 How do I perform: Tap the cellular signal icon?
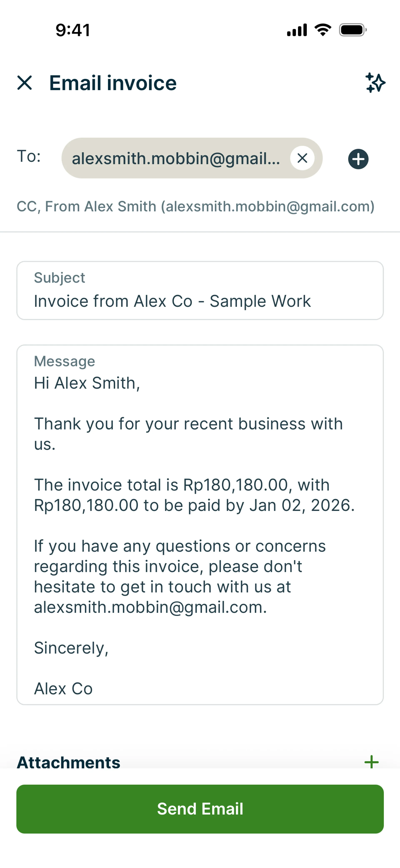[x=297, y=30]
